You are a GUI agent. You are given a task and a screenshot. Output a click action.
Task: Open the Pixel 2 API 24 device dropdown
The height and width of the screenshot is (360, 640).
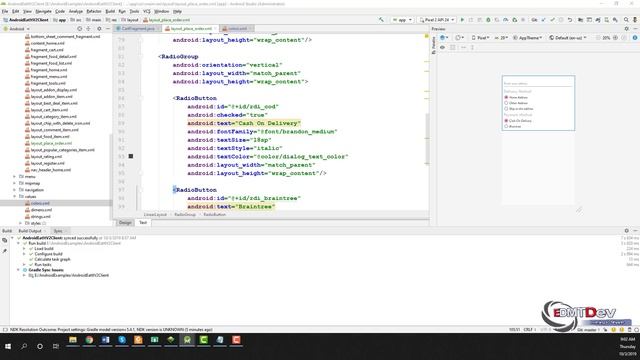(436, 20)
